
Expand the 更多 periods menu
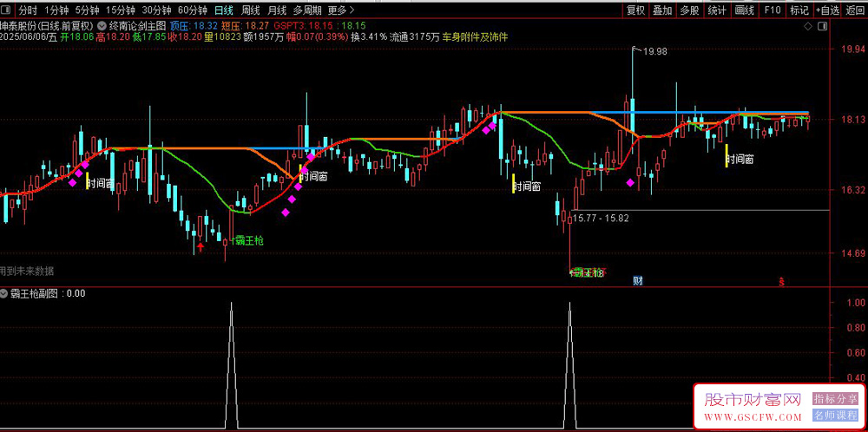340,10
